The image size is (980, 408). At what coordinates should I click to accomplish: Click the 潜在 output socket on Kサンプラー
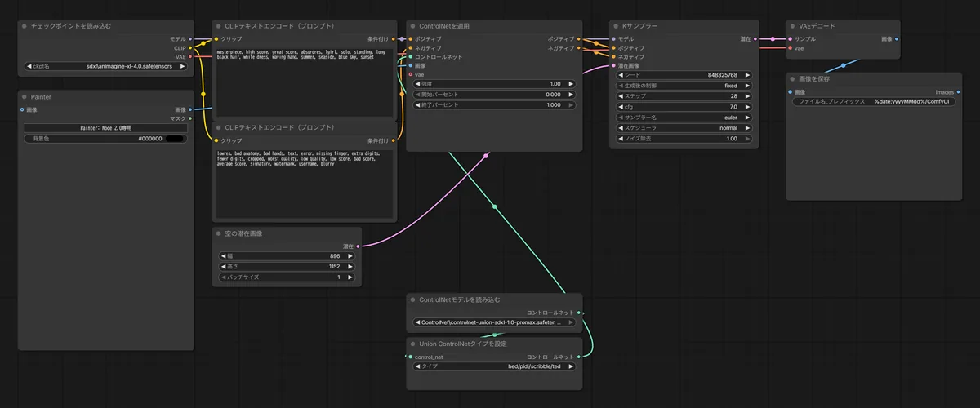756,38
